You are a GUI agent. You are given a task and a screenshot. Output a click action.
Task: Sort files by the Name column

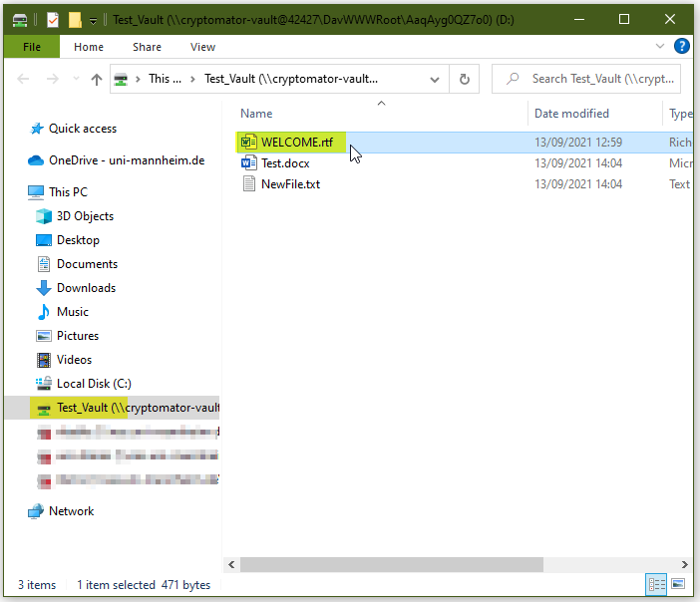[256, 114]
